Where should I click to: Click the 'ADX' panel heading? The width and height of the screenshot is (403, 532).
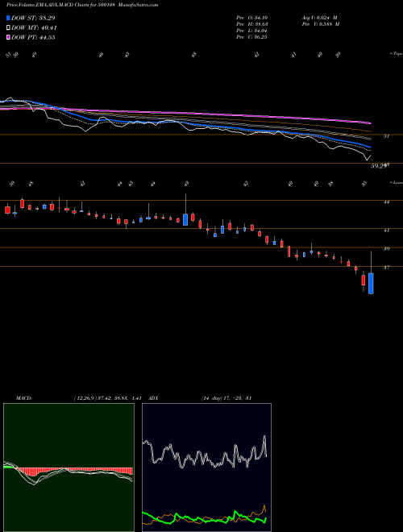point(154,397)
